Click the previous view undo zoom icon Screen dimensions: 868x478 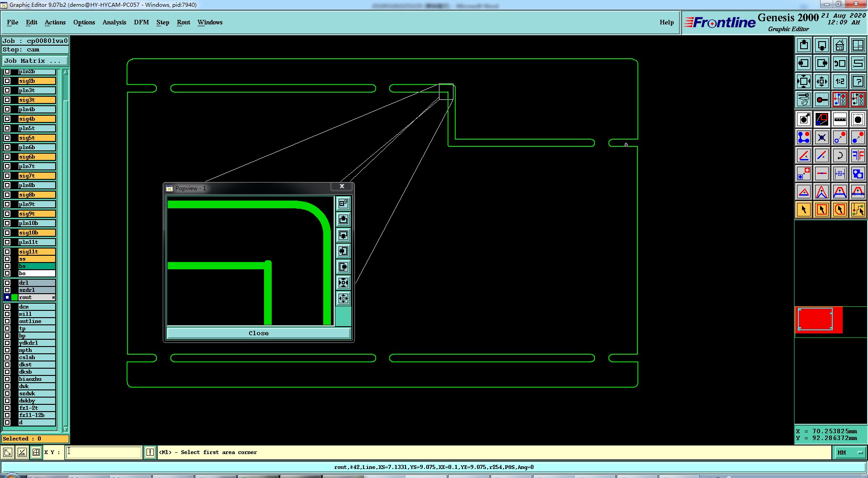tap(840, 63)
